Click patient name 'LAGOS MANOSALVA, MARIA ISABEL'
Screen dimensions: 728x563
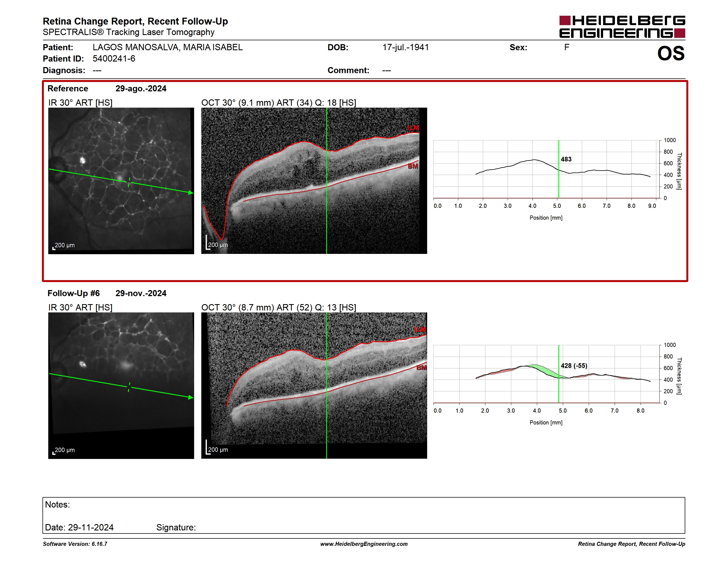click(x=168, y=47)
